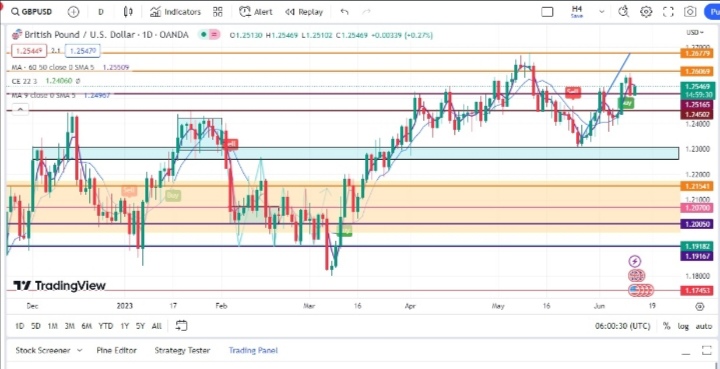Toggle log scale on price axis

[x=683, y=326]
